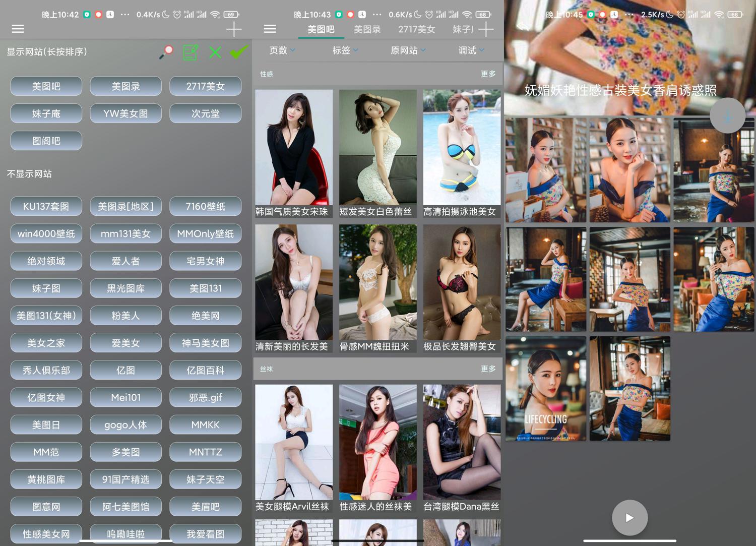
Task: Tap the plus icon beside the site tabs
Action: 486,29
